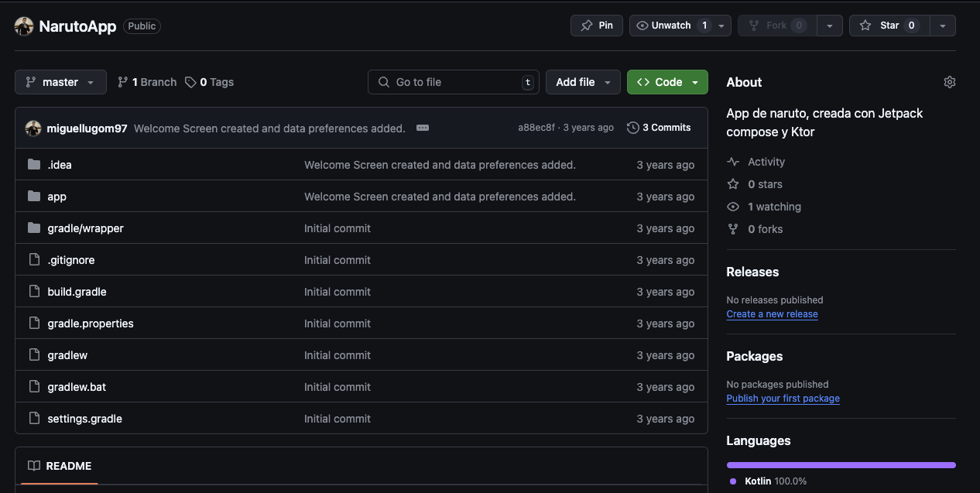Click the Activity pulse icon in About
980x493 pixels.
point(733,162)
